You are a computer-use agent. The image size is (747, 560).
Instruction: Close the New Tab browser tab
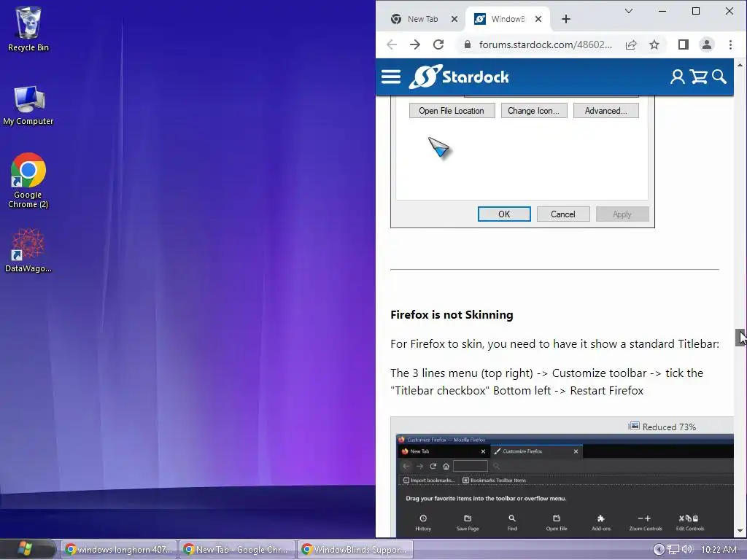(454, 19)
